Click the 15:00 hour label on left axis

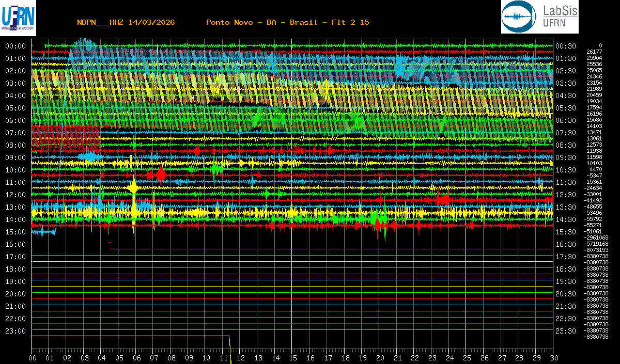[16, 232]
